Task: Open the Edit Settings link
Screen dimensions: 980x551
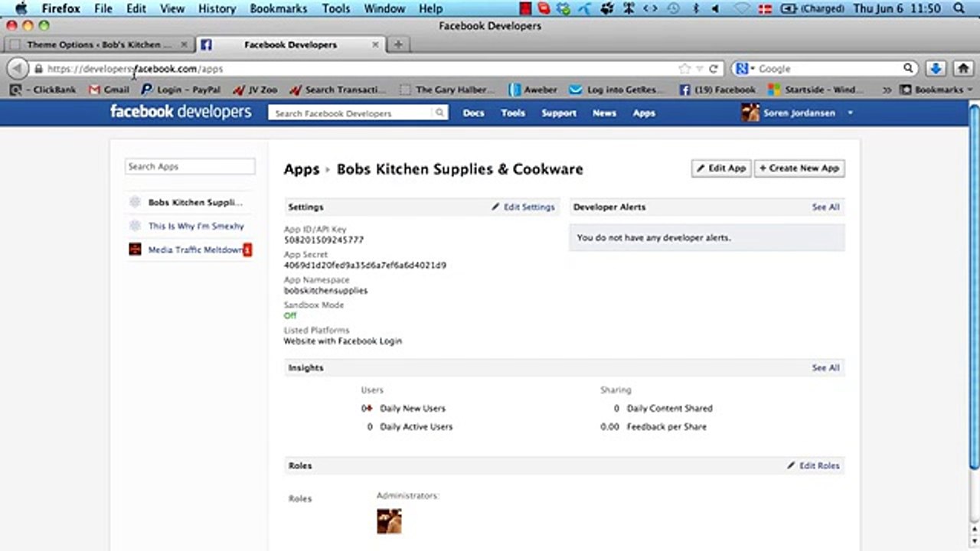Action: (523, 207)
